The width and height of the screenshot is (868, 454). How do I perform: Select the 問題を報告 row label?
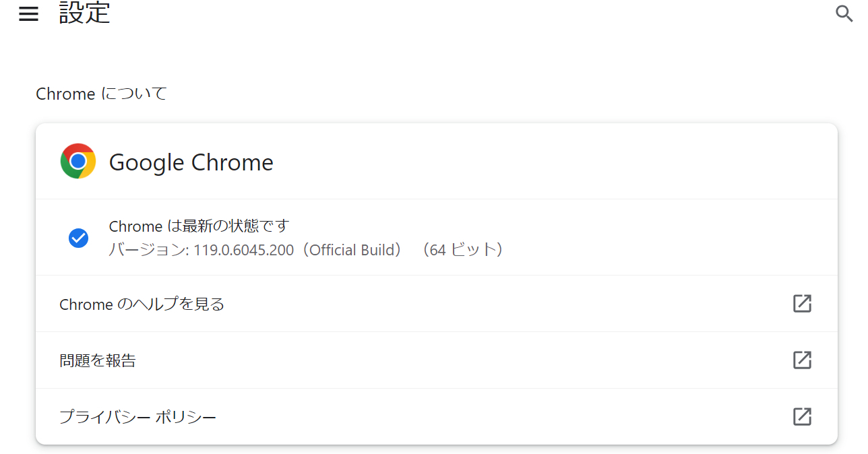98,361
